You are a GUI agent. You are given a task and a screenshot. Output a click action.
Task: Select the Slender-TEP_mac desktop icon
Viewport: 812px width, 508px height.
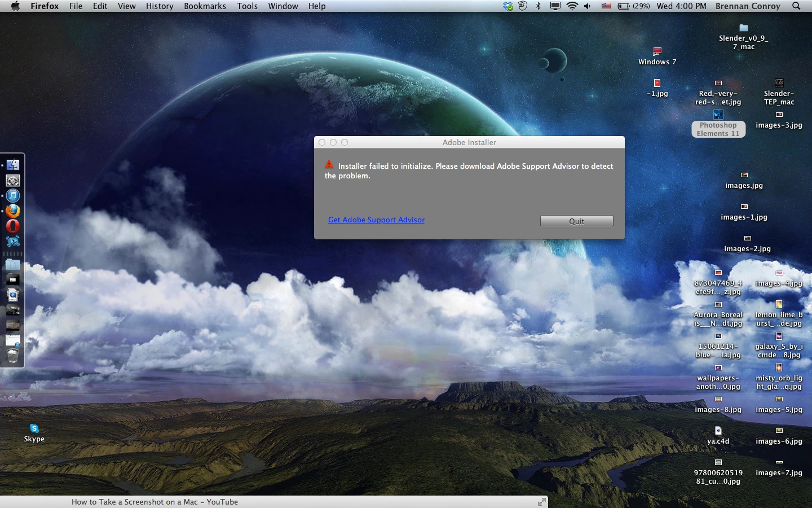(779, 92)
